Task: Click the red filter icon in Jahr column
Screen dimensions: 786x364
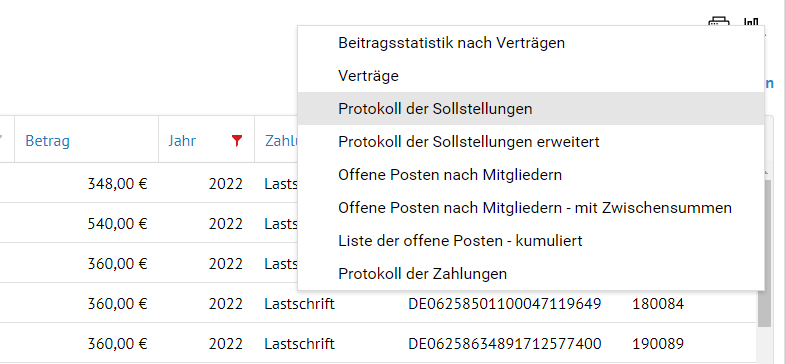Action: [237, 141]
